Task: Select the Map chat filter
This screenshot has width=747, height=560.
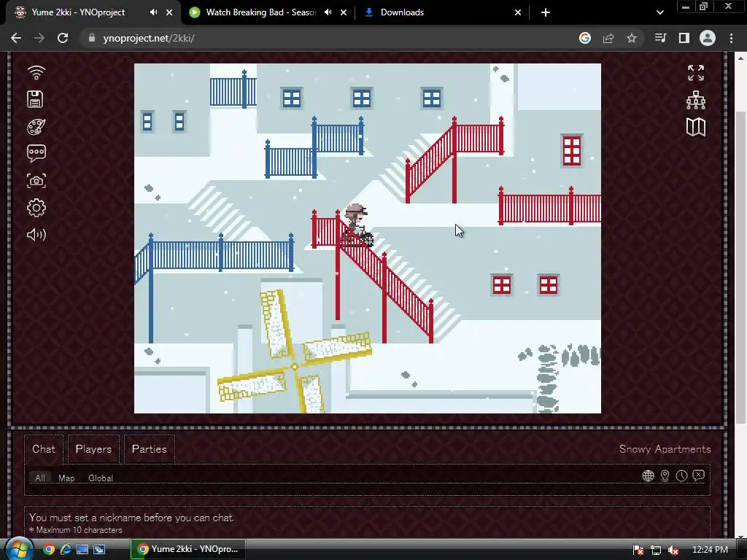Action: [x=66, y=478]
